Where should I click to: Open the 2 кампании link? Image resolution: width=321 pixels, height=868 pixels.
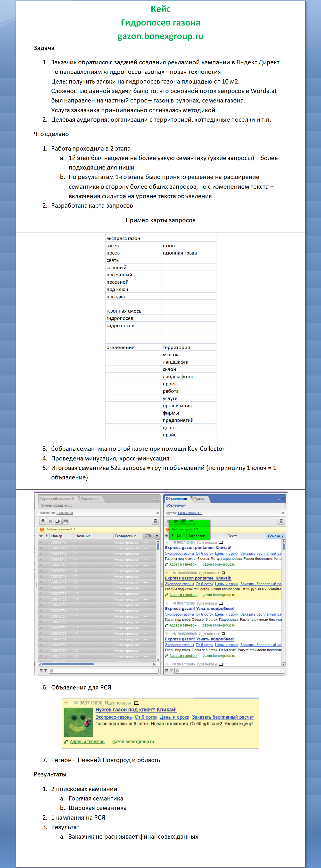coord(65,513)
